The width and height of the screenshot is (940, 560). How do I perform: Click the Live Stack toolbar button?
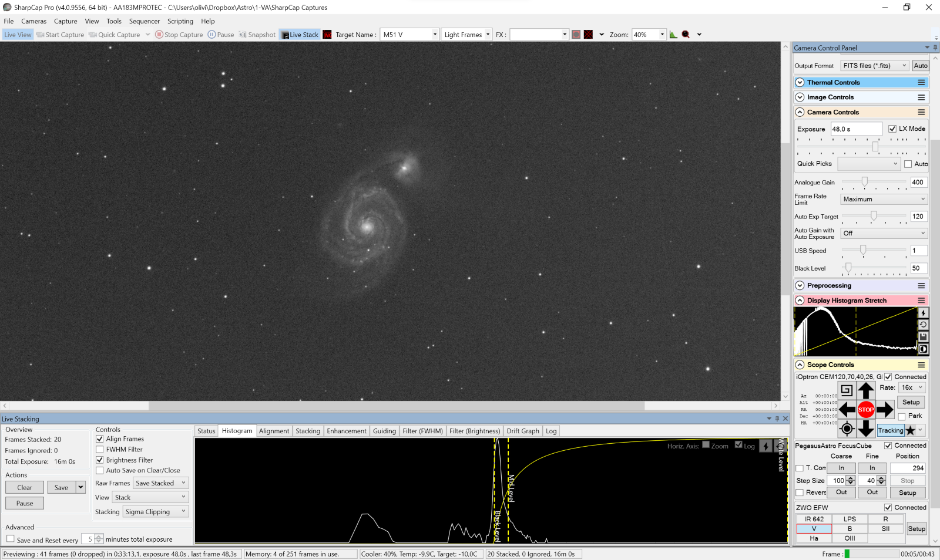(300, 35)
